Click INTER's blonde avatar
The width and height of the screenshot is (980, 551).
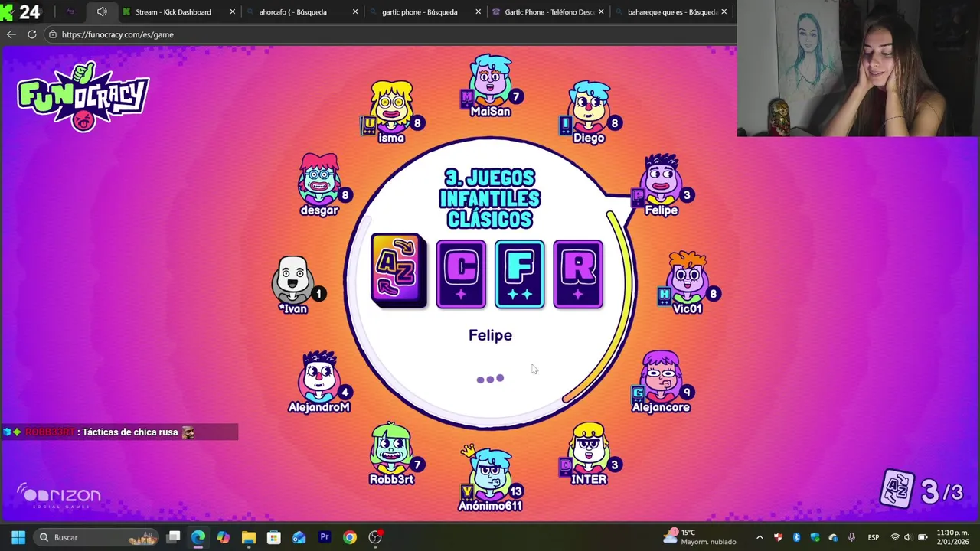pos(589,448)
